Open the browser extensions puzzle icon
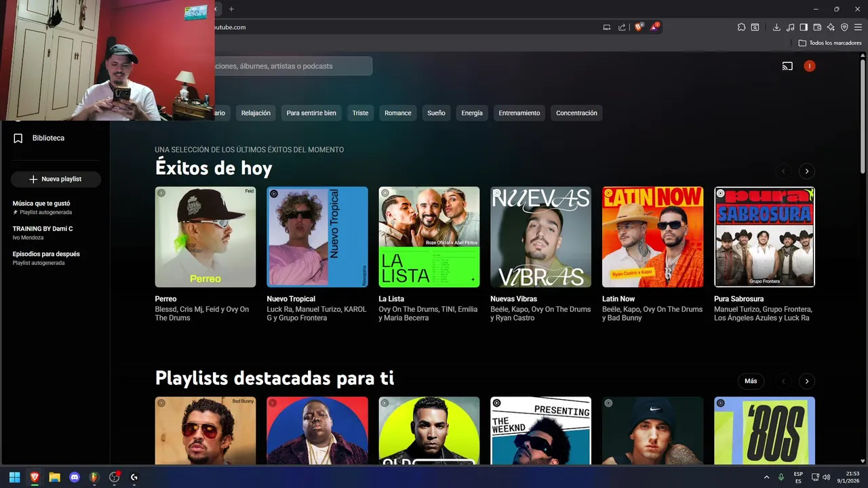This screenshot has width=868, height=488. point(741,27)
